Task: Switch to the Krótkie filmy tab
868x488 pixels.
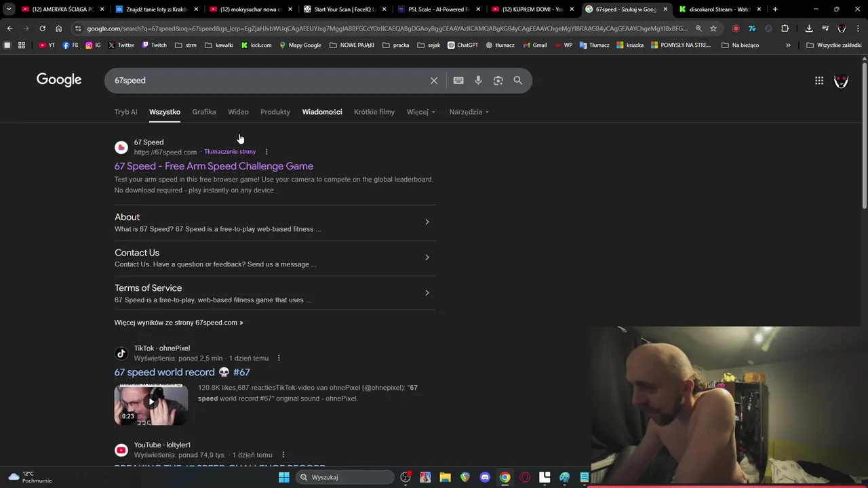Action: (374, 112)
